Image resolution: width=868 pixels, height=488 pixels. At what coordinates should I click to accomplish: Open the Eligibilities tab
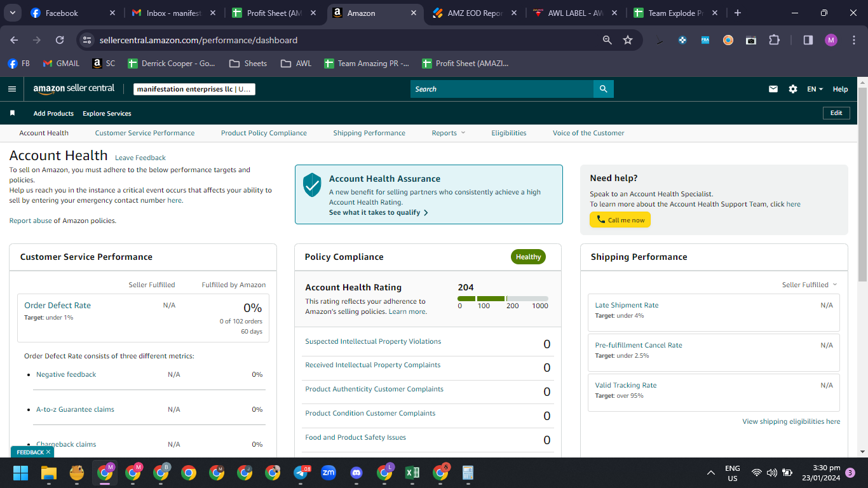(509, 133)
